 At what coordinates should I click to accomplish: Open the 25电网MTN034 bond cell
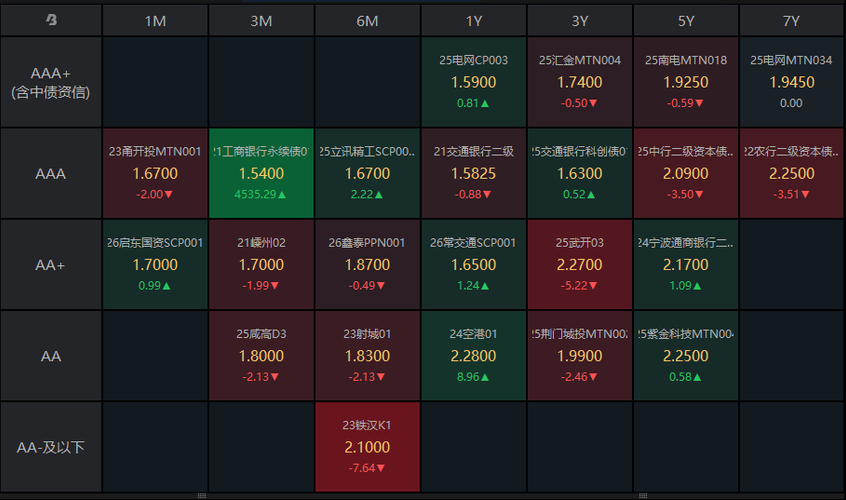[791, 82]
